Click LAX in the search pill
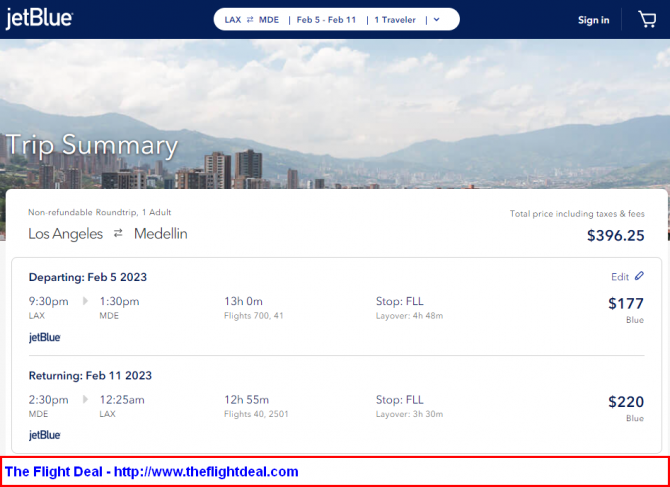The height and width of the screenshot is (487, 670). pos(233,20)
